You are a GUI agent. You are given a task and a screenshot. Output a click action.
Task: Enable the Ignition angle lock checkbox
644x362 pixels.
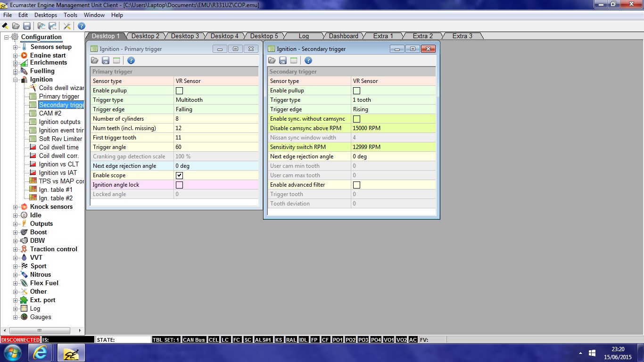[179, 185]
